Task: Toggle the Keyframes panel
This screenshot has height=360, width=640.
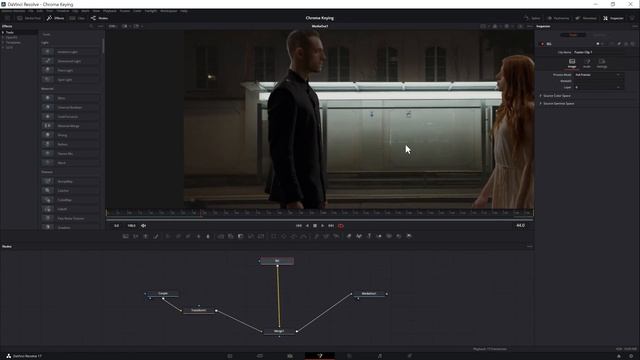Action: 558,18
